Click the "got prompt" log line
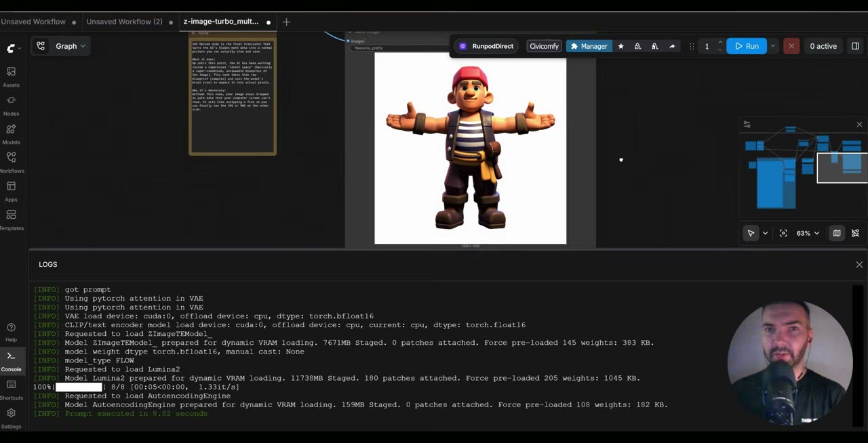The width and height of the screenshot is (868, 443). point(87,289)
